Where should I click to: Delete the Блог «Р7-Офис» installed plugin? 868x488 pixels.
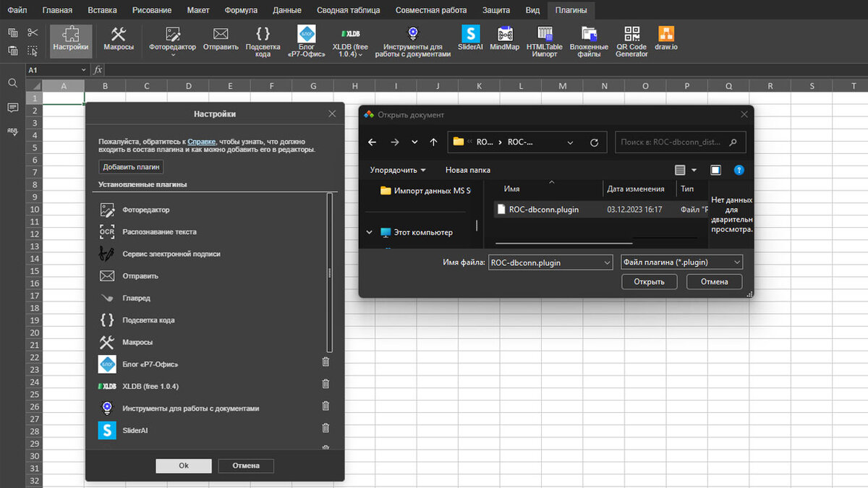click(x=325, y=361)
